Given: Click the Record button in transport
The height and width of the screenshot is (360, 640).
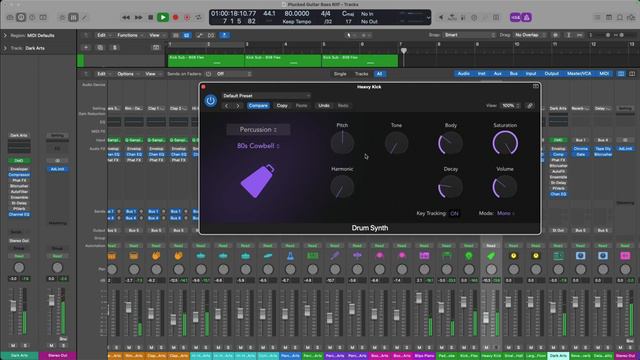Looking at the screenshot, I should point(176,18).
